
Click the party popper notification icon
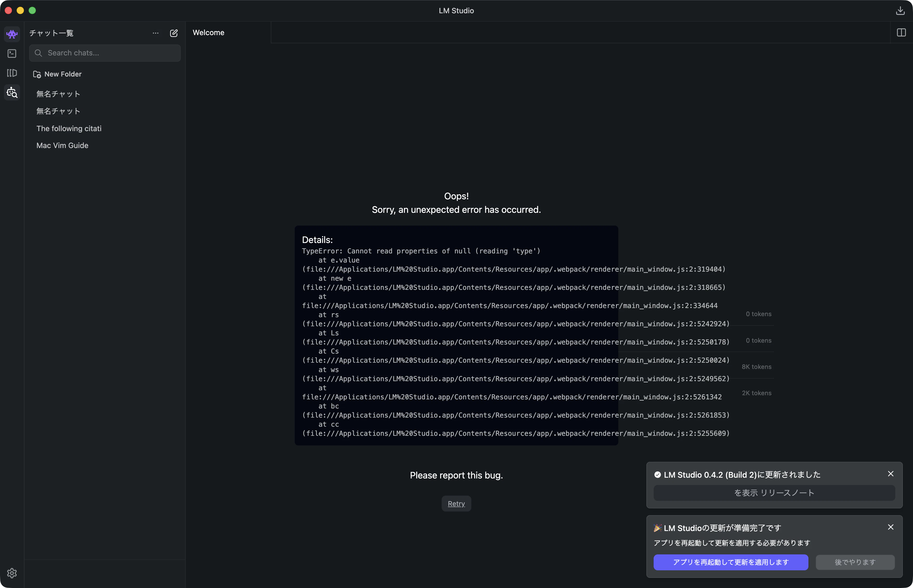pos(657,528)
